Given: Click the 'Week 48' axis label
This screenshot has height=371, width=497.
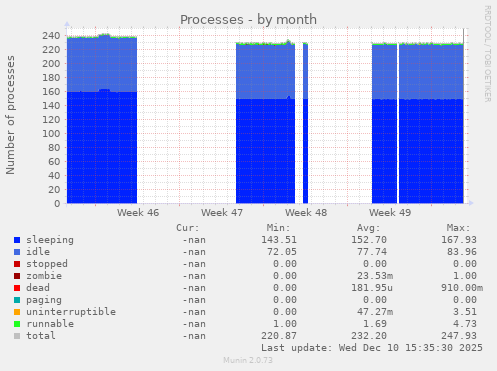Looking at the screenshot, I should [306, 213].
